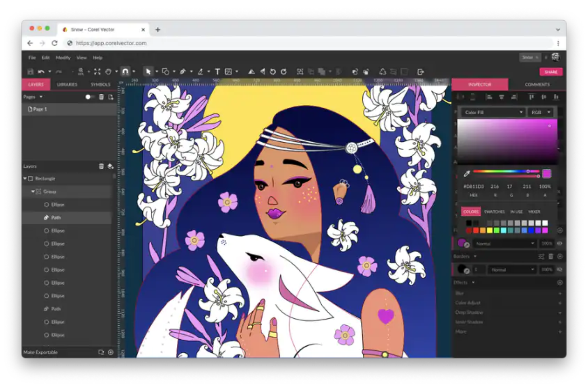Expand the Effects section arrow
The height and width of the screenshot is (392, 588).
click(473, 282)
